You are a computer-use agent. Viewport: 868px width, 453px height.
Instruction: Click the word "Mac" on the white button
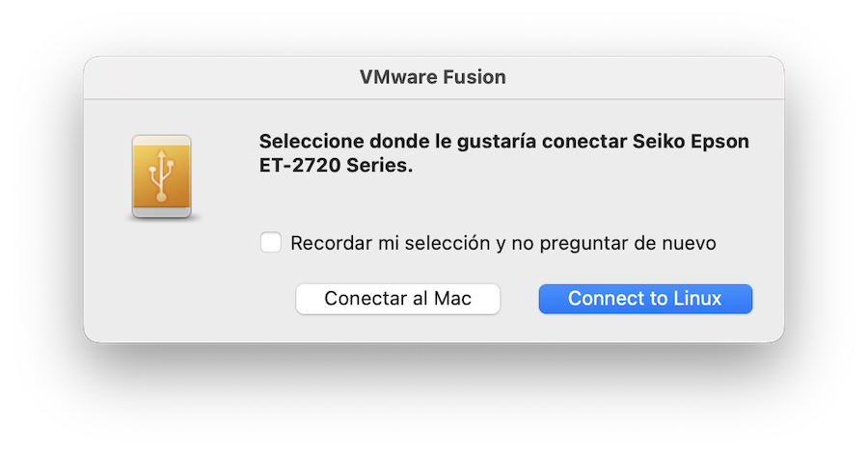pyautogui.click(x=452, y=299)
